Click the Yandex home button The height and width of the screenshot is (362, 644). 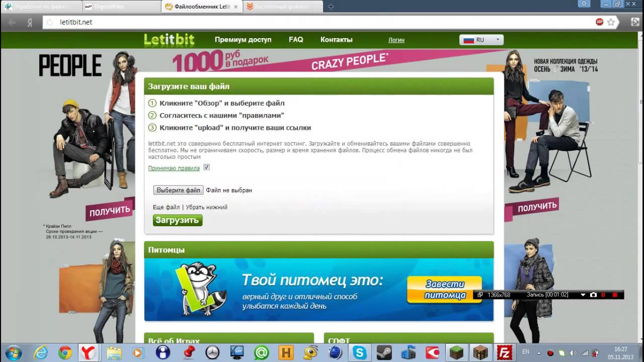tap(30, 23)
